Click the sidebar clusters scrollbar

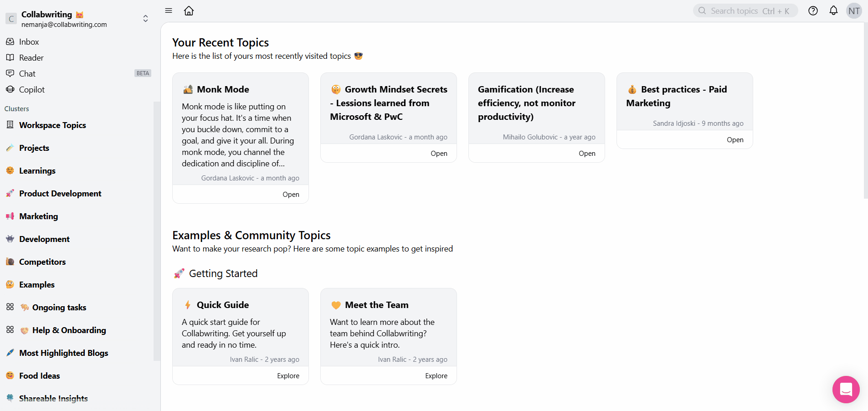pos(157,228)
